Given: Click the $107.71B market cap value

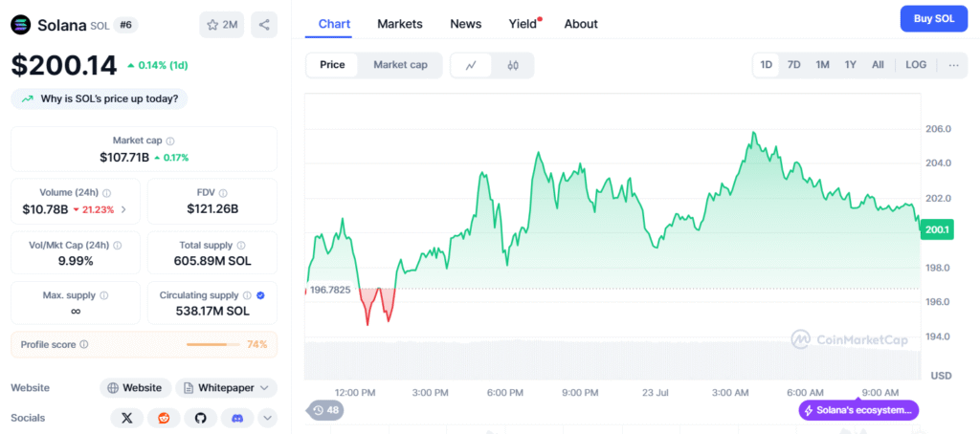Looking at the screenshot, I should coord(124,158).
